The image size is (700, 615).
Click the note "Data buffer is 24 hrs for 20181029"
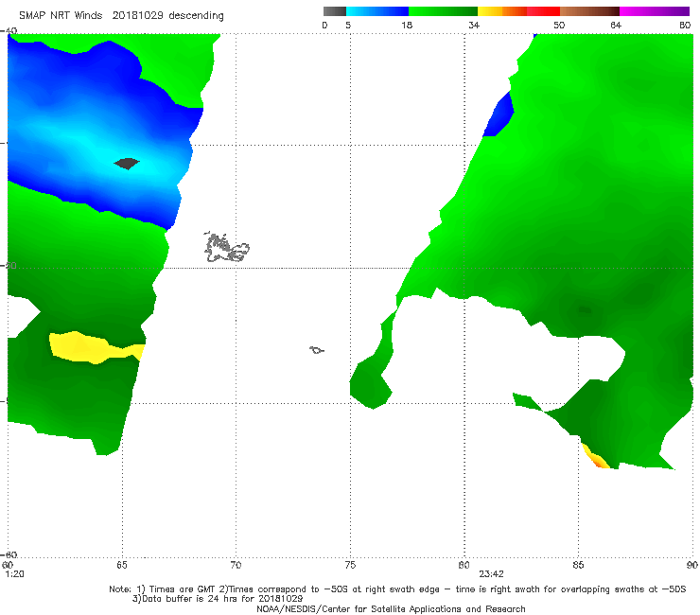222,599
